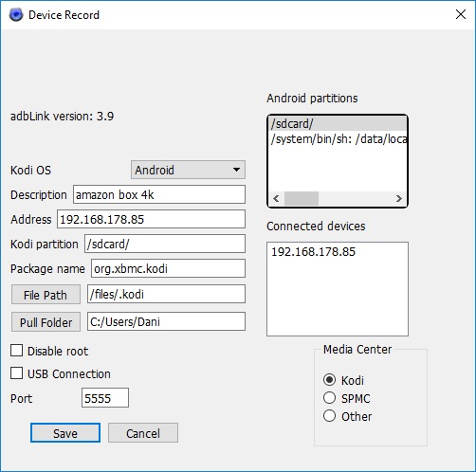476x472 pixels.
Task: Click the adbLink app icon in title bar
Action: tap(16, 14)
